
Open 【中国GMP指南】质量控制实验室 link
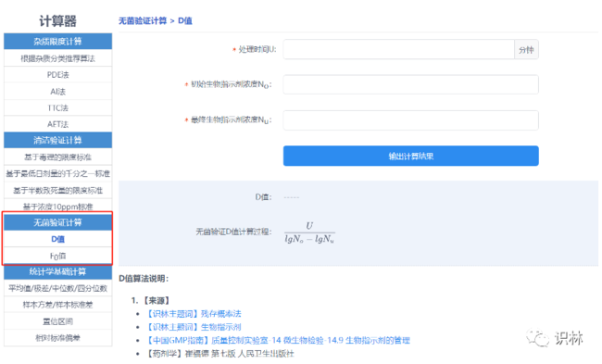[278, 340]
